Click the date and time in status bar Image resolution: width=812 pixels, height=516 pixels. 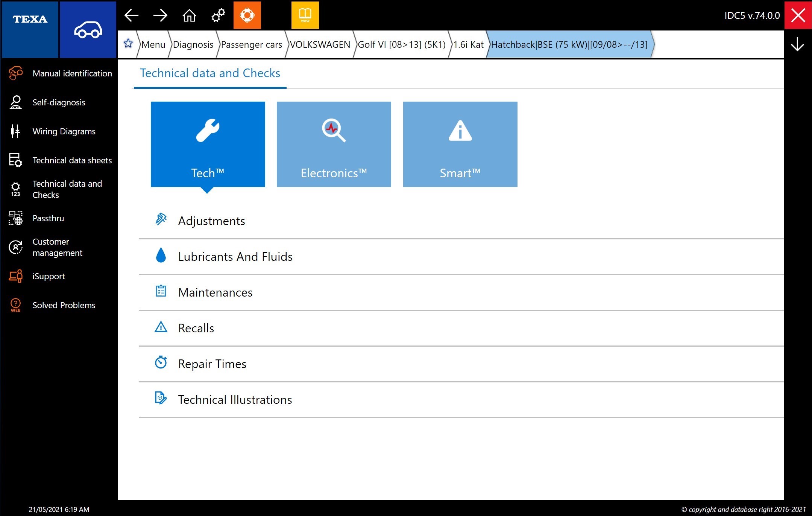click(59, 510)
